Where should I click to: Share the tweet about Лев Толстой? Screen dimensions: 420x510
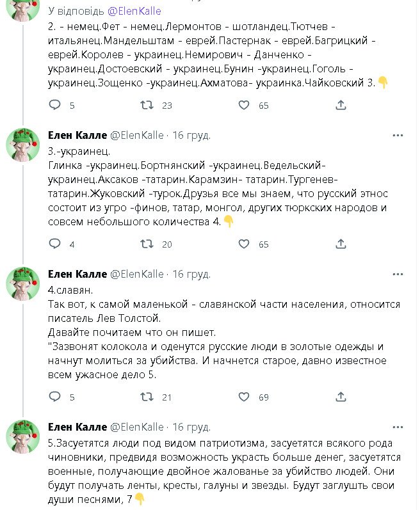341,397
